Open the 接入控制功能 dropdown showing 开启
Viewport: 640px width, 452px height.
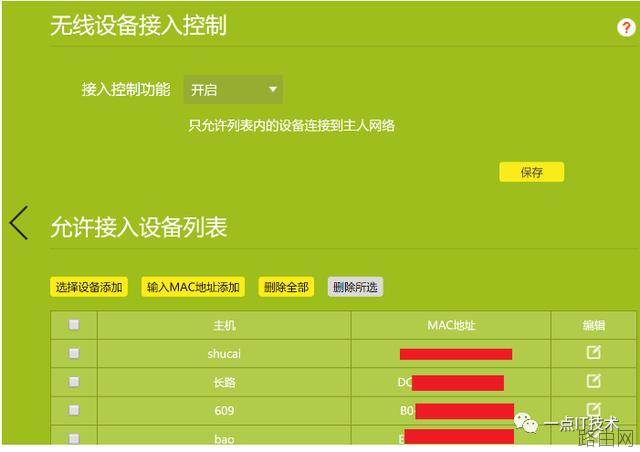click(233, 89)
